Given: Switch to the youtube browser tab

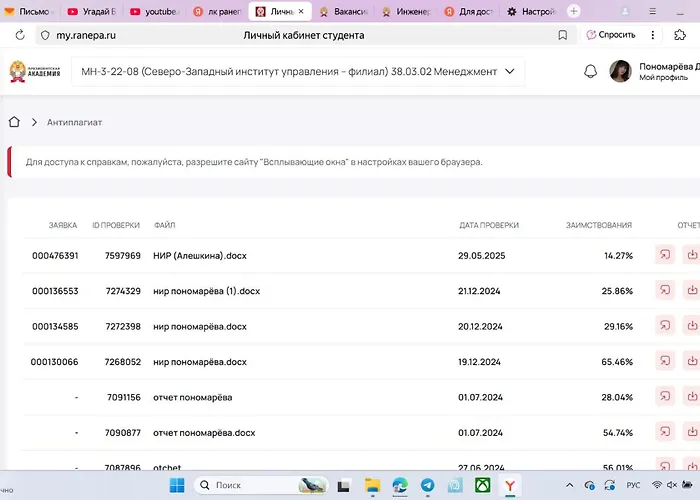Looking at the screenshot, I should click(x=155, y=11).
